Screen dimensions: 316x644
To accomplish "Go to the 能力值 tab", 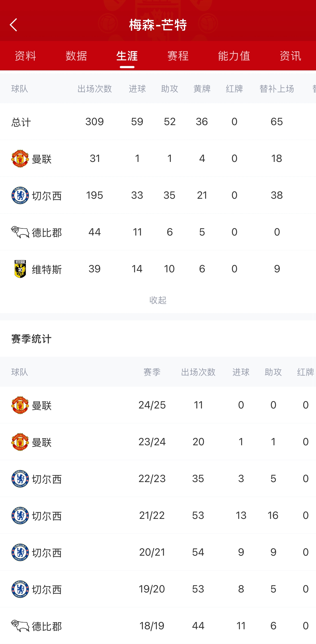I will tap(234, 56).
